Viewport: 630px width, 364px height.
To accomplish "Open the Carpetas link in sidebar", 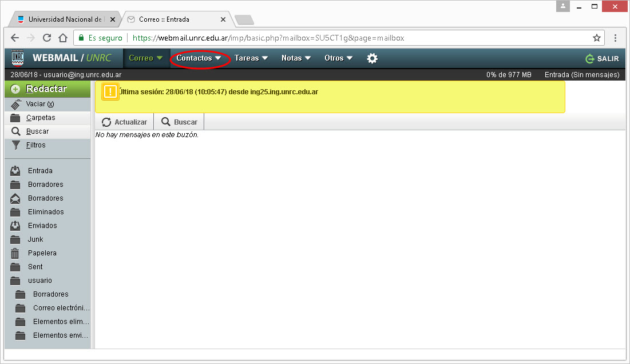I will (41, 118).
